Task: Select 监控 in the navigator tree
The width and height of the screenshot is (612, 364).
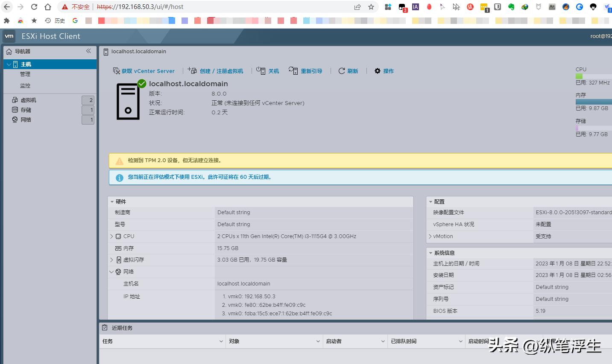Action: [x=25, y=85]
